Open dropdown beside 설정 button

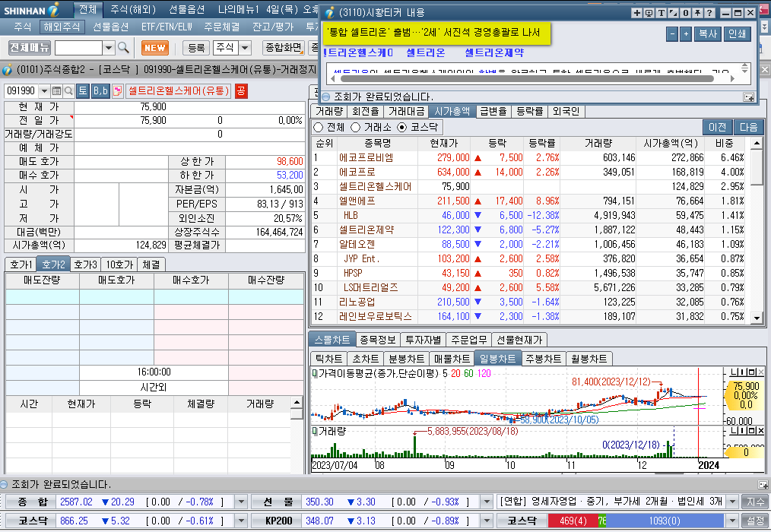pyautogui.click(x=733, y=521)
